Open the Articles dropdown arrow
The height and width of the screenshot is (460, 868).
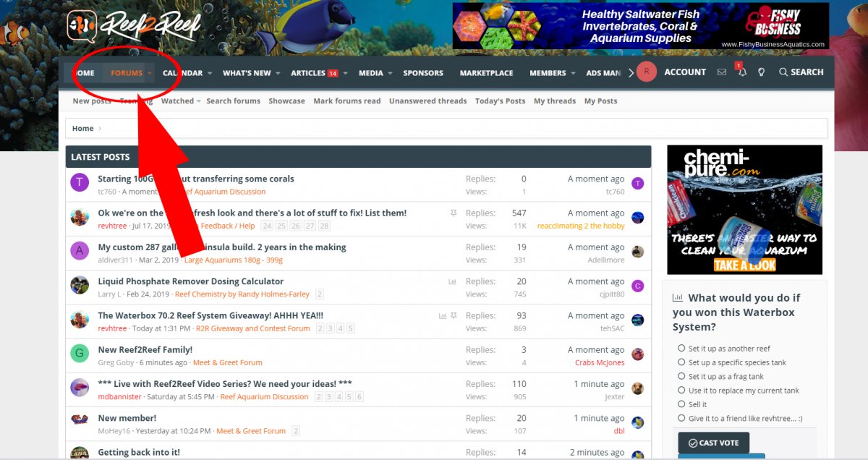coord(346,73)
